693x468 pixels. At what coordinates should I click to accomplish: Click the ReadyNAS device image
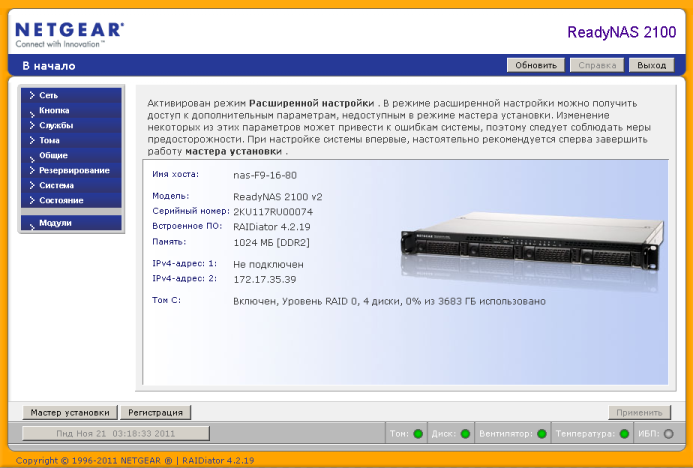click(532, 242)
